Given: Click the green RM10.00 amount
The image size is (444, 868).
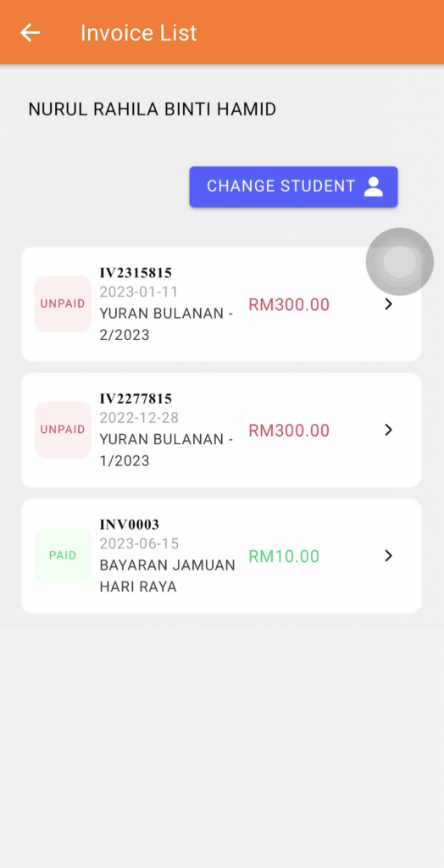Looking at the screenshot, I should pyautogui.click(x=284, y=556).
